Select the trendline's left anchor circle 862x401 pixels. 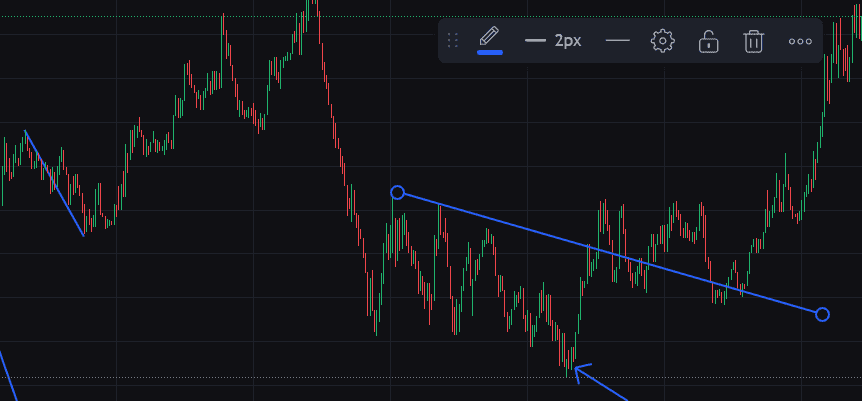(397, 192)
